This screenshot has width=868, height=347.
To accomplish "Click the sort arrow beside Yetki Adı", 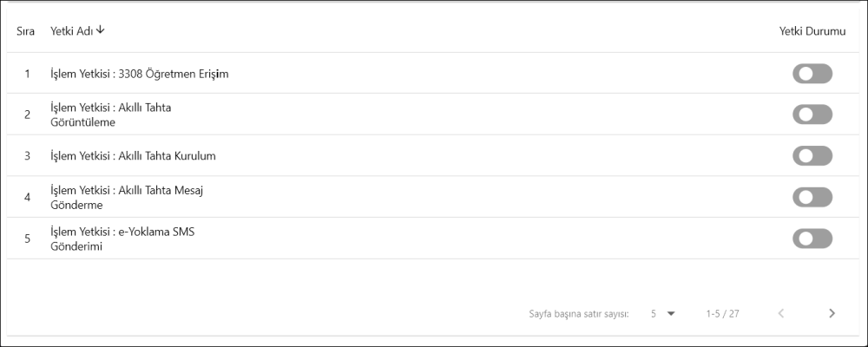I will [x=101, y=30].
